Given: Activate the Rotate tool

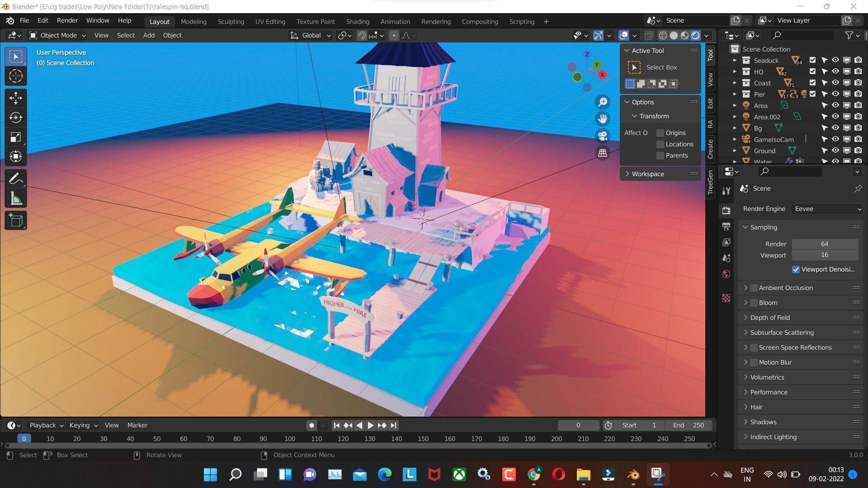Looking at the screenshot, I should tap(16, 117).
